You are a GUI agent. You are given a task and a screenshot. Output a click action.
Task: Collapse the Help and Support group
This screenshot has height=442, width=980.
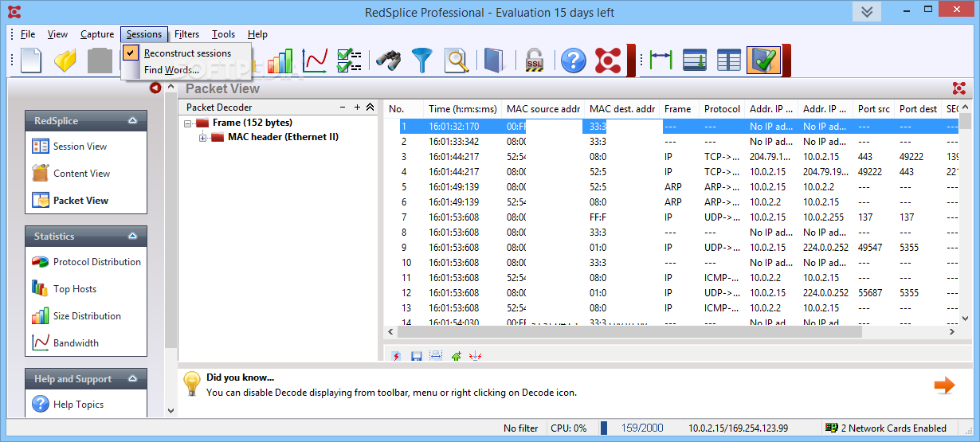point(132,379)
